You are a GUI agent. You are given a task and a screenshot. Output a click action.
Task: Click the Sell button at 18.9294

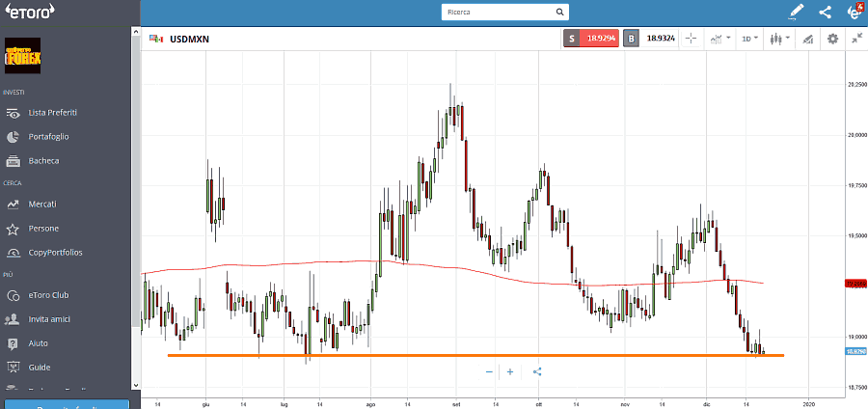(590, 39)
